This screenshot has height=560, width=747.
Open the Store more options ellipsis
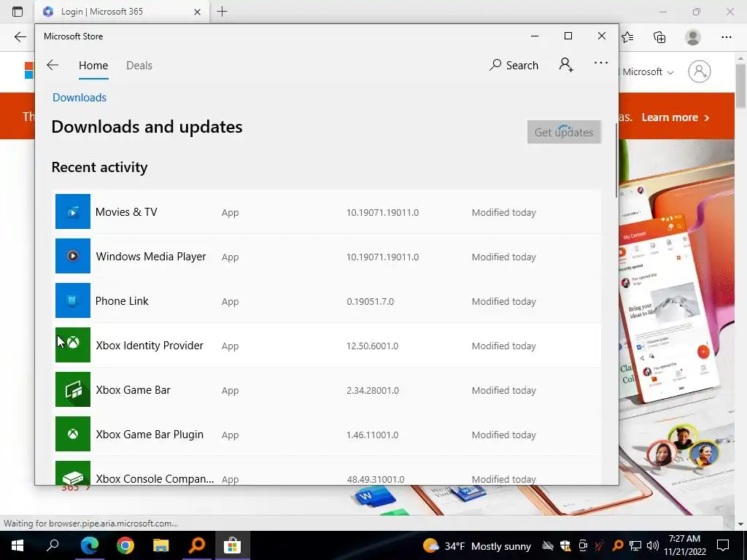pyautogui.click(x=601, y=63)
